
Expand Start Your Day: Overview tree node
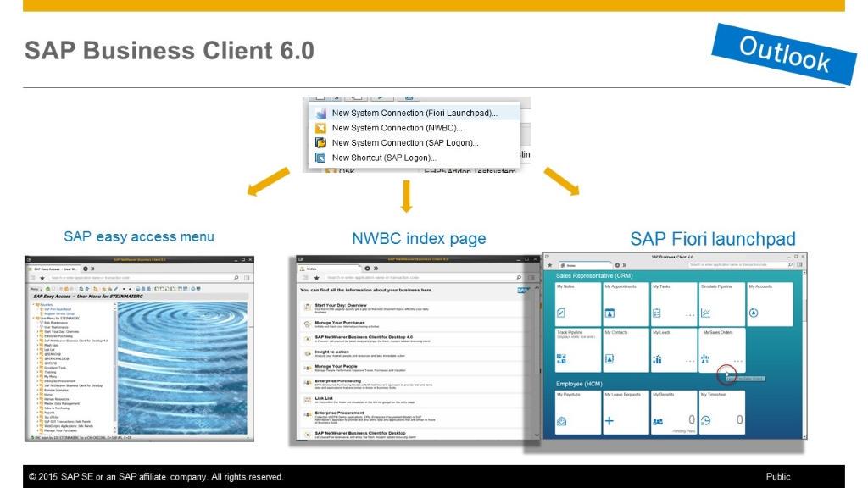coord(37,331)
